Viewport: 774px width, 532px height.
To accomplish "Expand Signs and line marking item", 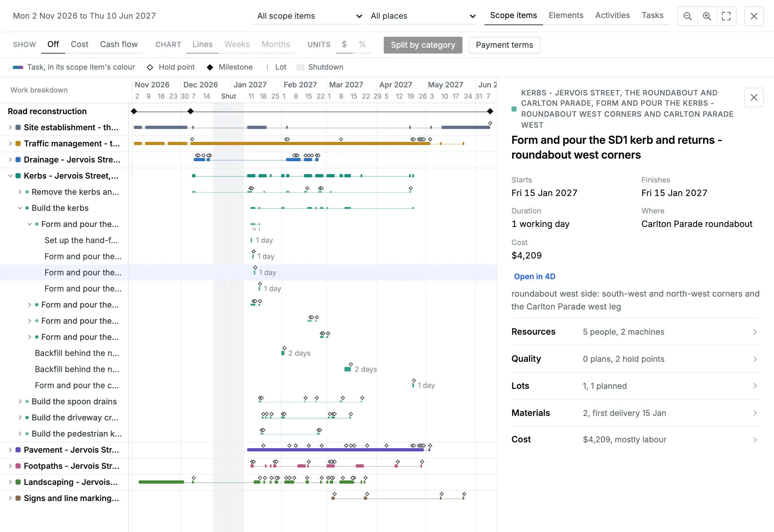I will pyautogui.click(x=10, y=498).
